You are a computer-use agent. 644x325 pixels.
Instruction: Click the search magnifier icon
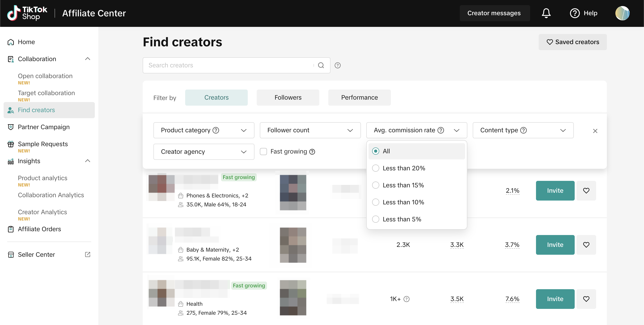(321, 65)
